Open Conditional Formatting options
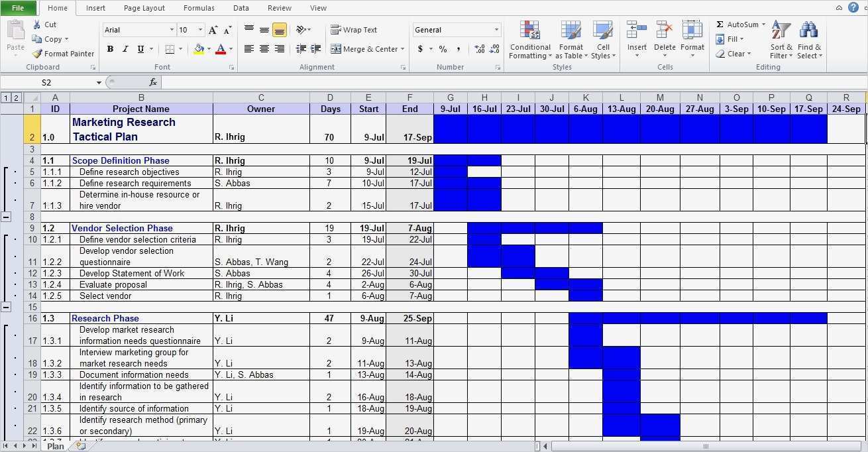This screenshot has width=868, height=452. 529,40
